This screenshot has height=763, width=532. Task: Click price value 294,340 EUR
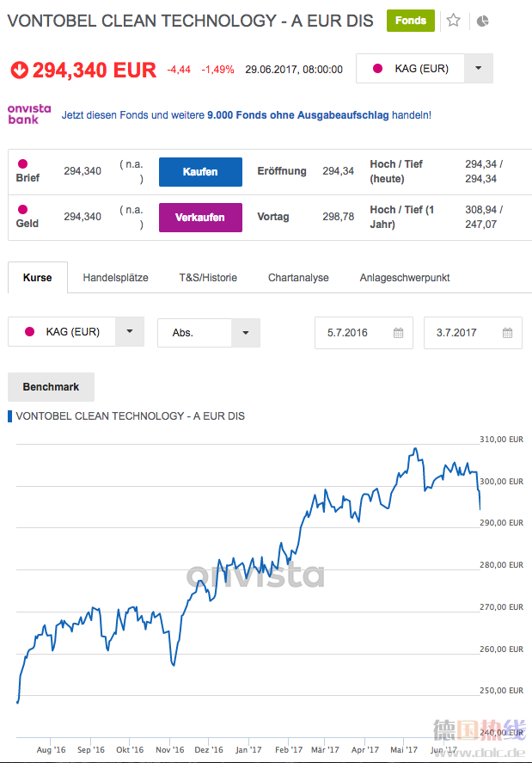(x=95, y=70)
